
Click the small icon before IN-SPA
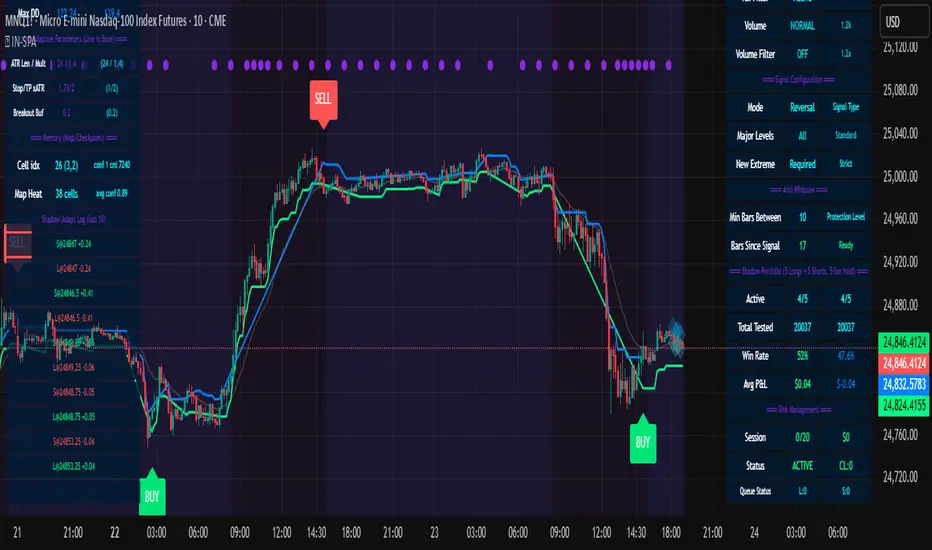[8, 42]
